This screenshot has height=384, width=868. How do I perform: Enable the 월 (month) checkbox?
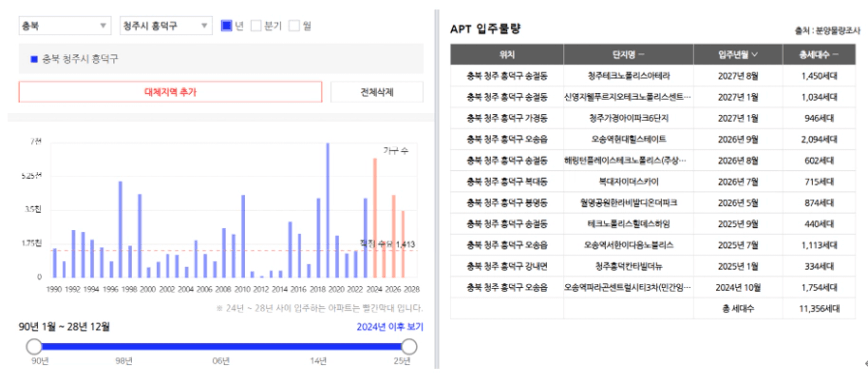tap(294, 25)
